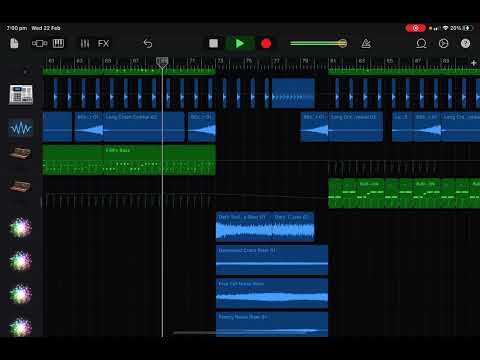Select the fourth sparkle loop track icon
The width and height of the screenshot is (480, 360).
(x=20, y=327)
